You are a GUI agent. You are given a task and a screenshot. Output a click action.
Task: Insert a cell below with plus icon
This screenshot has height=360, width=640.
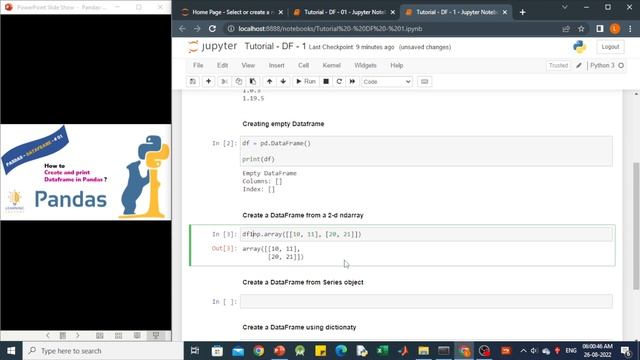click(208, 82)
